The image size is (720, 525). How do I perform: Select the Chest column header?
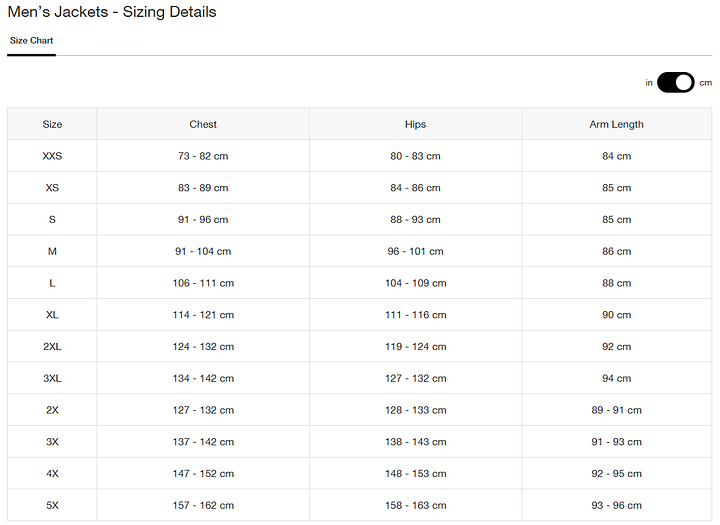tap(203, 124)
